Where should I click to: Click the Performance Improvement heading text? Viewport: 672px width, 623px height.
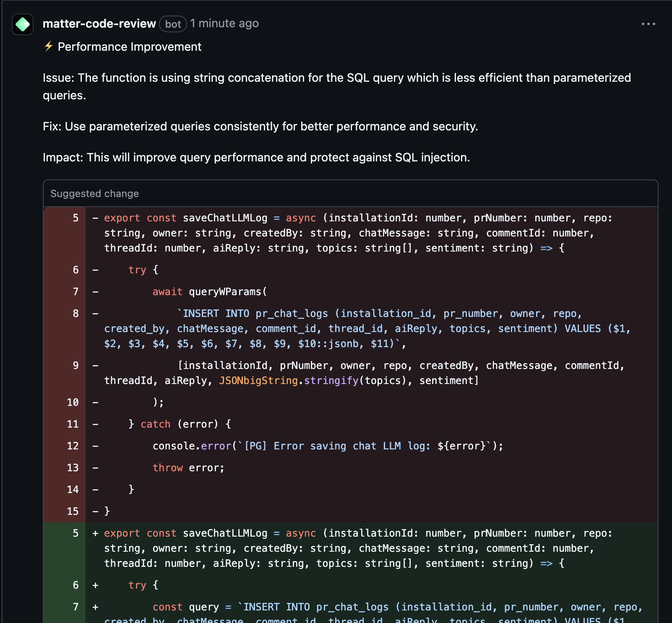click(129, 47)
